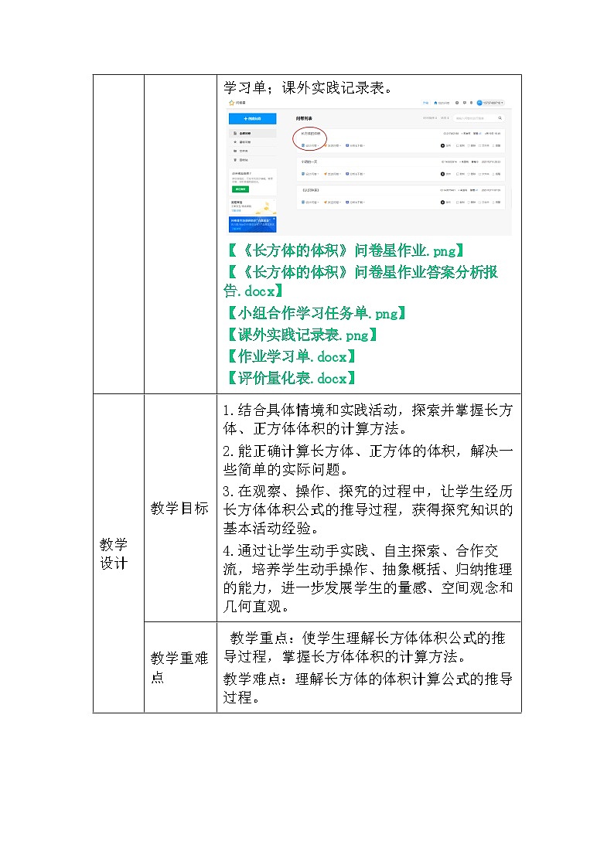Click the reminder action in 长方体的体积 row
The image size is (614, 868).
point(496,145)
